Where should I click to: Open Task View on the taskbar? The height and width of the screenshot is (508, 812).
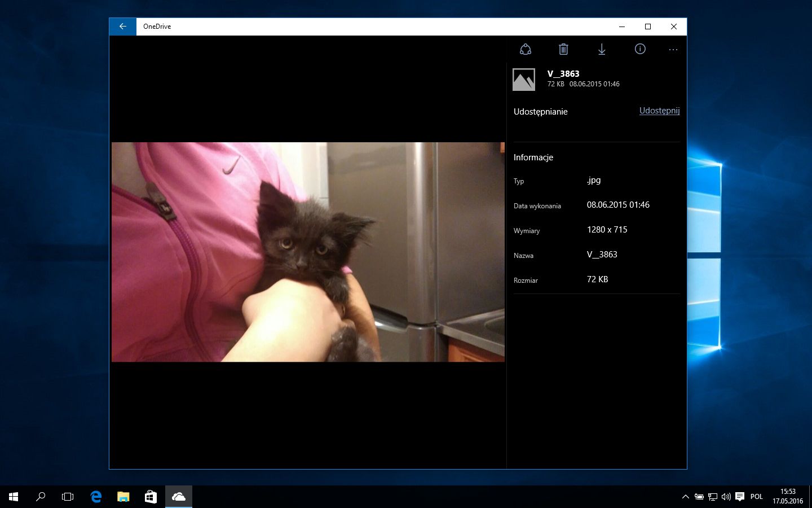68,497
